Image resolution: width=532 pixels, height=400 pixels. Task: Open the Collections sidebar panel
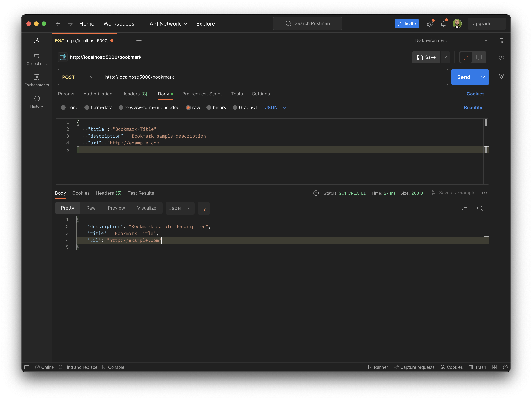click(x=36, y=59)
